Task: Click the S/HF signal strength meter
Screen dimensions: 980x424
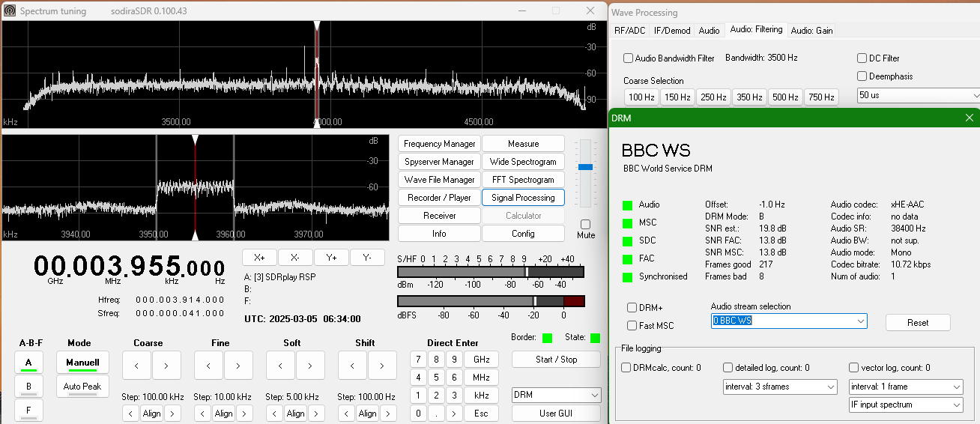Action: coord(491,272)
